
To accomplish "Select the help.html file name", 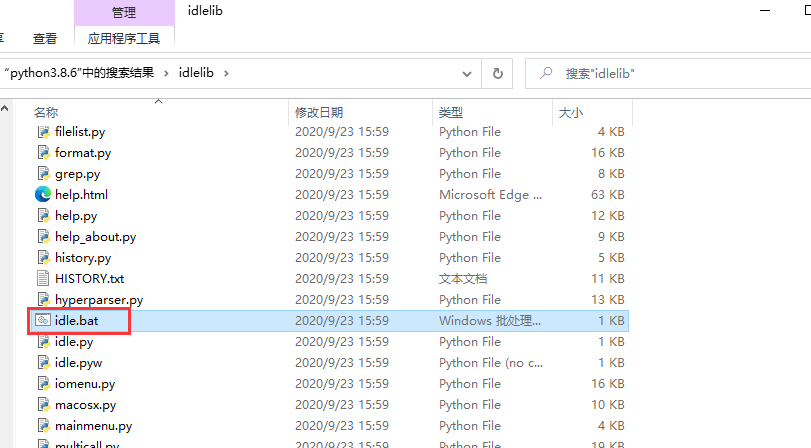I will (82, 195).
